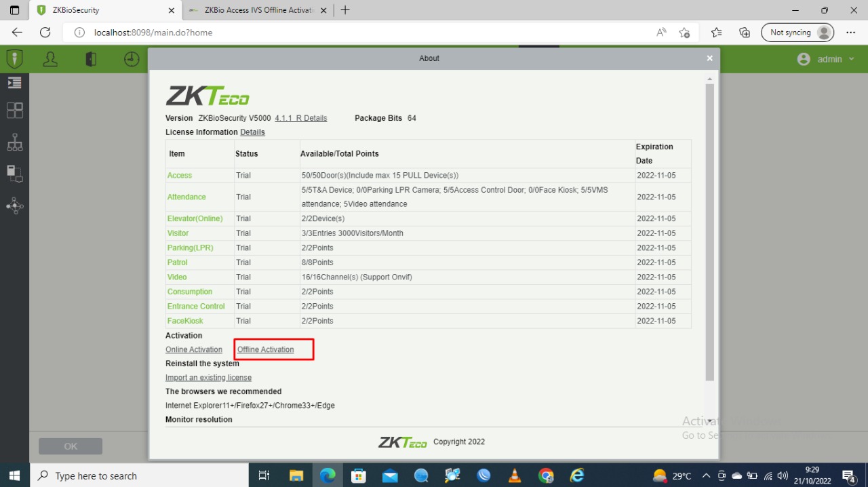Open version 4.1.1_R Details link
The width and height of the screenshot is (868, 487).
pyautogui.click(x=300, y=118)
